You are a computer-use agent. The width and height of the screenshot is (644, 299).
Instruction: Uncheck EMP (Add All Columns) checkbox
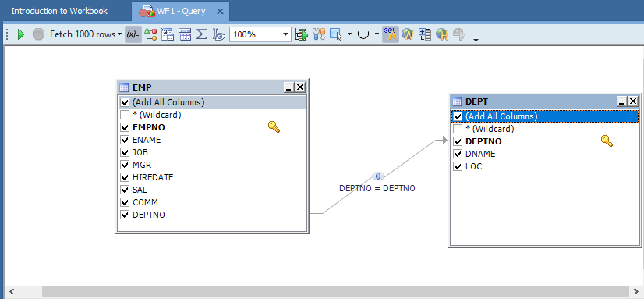(126, 102)
